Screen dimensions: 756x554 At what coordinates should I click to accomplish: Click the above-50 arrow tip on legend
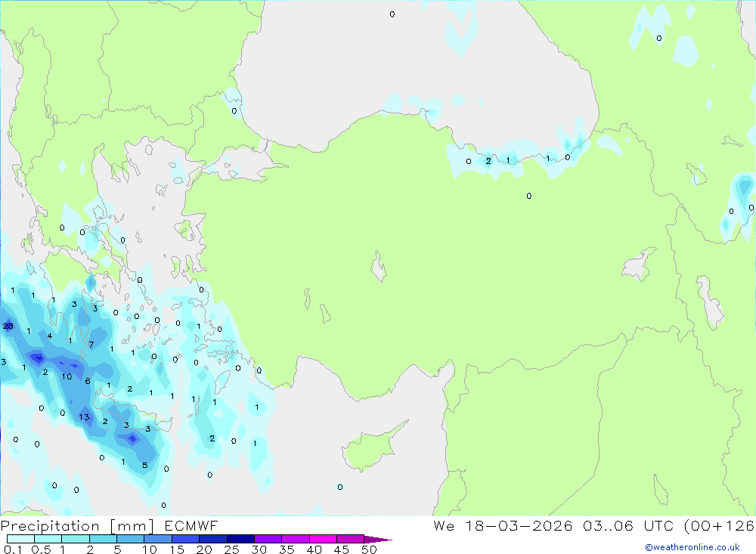point(378,540)
